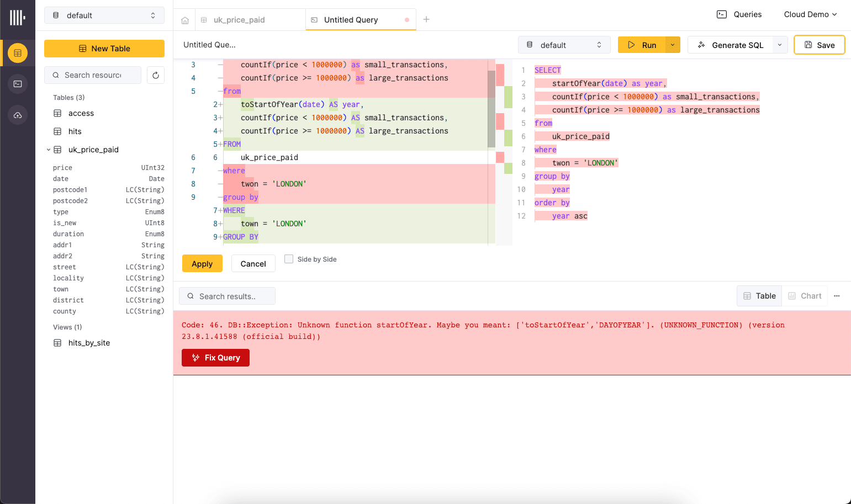This screenshot has height=504, width=851.
Task: Add a new query tab
Action: pos(426,19)
